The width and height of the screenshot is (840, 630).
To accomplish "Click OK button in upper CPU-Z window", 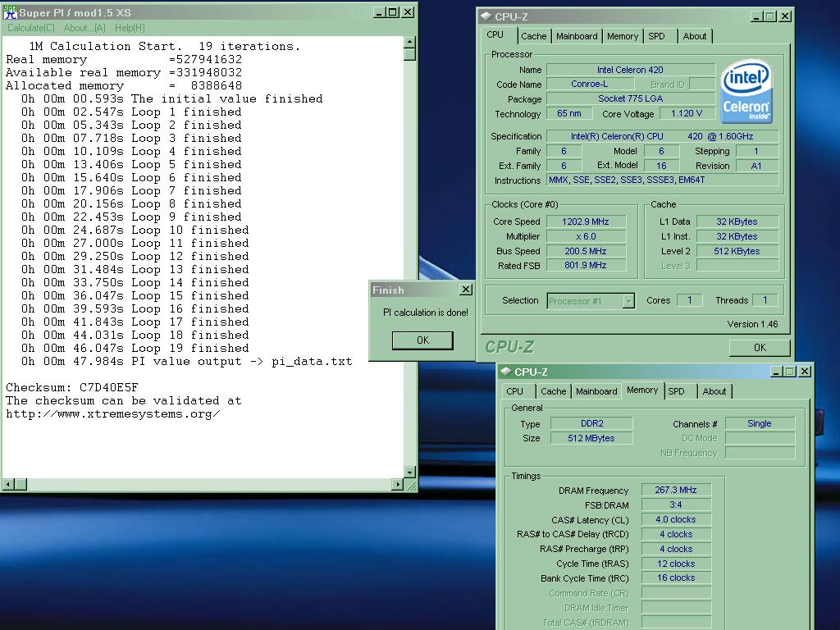I will [760, 348].
